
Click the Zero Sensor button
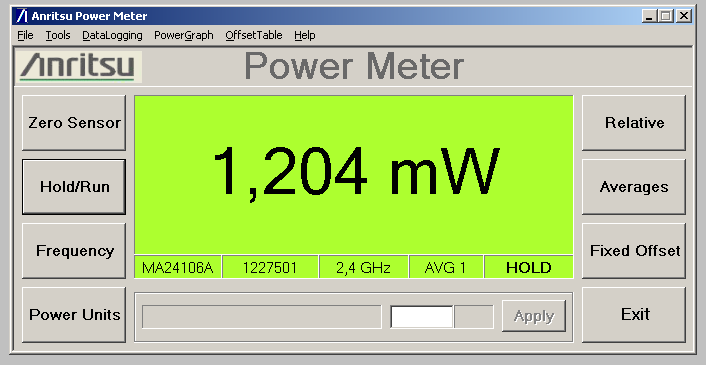(74, 122)
